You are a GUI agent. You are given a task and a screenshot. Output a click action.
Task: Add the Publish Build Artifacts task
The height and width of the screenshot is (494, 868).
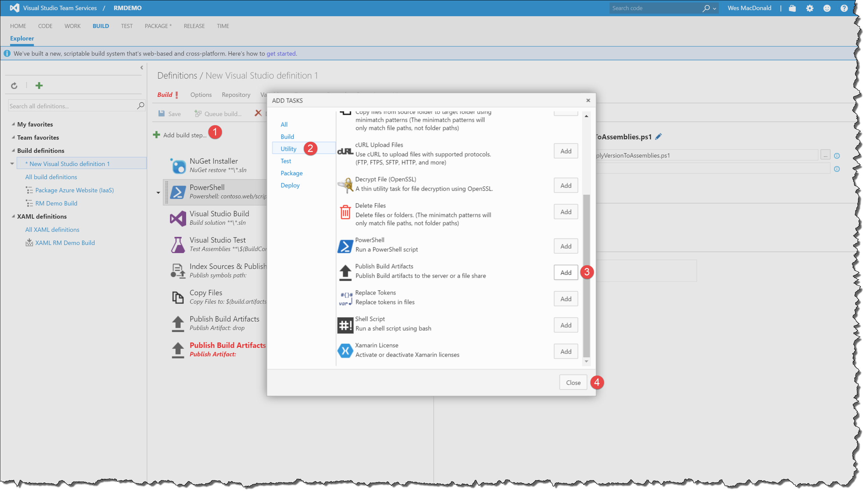[x=565, y=272]
